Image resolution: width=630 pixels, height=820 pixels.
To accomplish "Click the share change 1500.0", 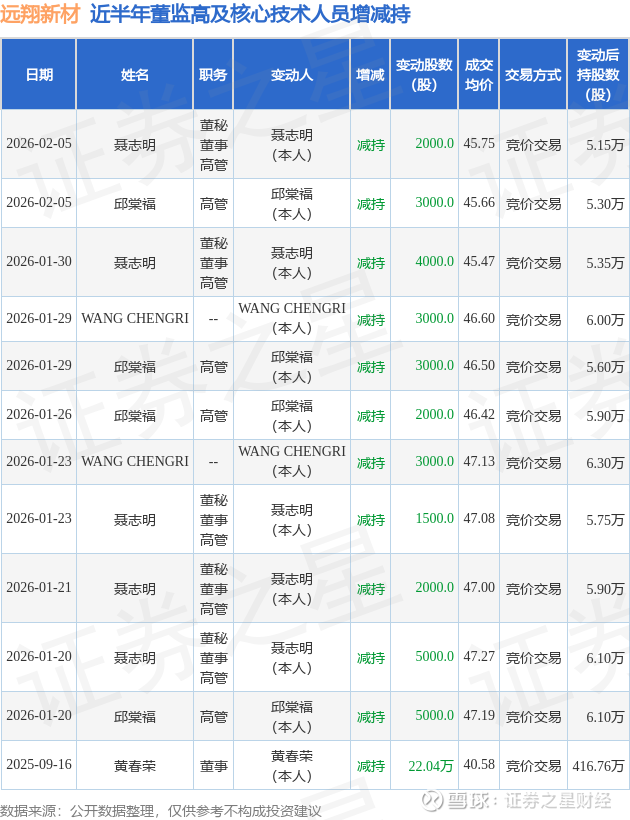I will [x=434, y=519].
